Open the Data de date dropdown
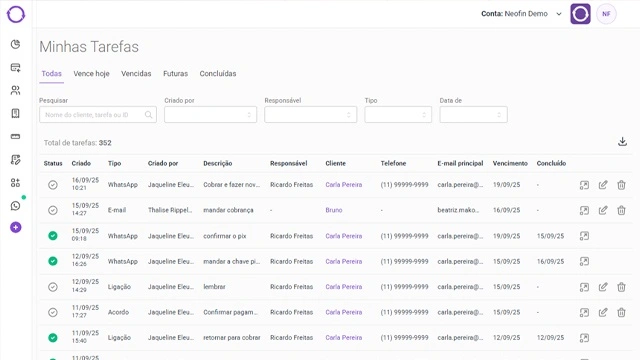 pos(473,115)
